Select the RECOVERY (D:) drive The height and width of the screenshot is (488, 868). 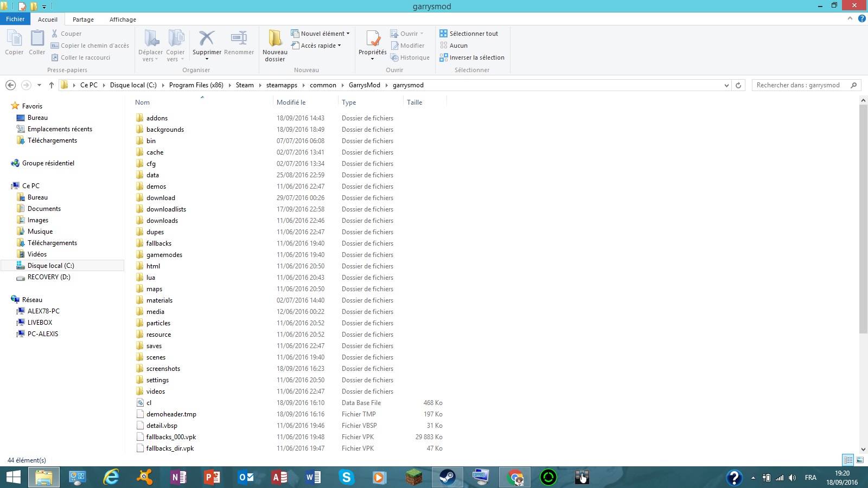coord(49,277)
